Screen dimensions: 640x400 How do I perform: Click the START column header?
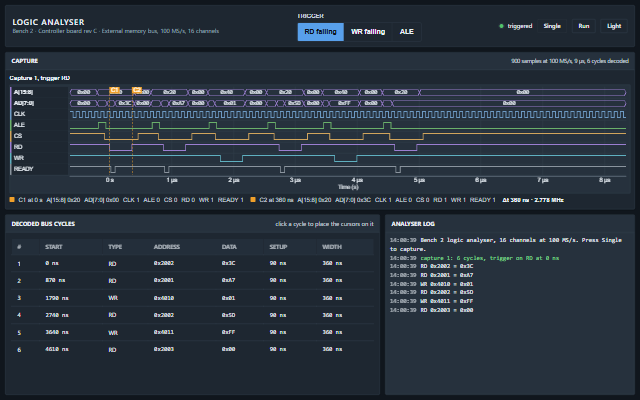53,247
